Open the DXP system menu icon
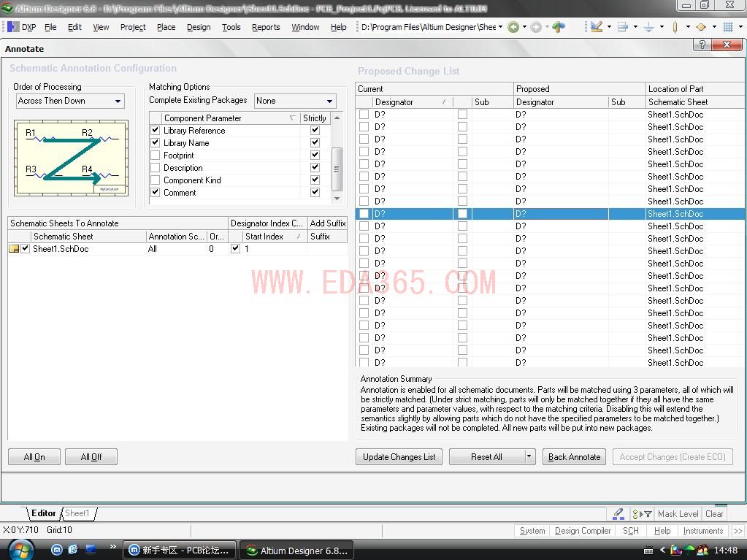The height and width of the screenshot is (560, 747). tap(14, 27)
